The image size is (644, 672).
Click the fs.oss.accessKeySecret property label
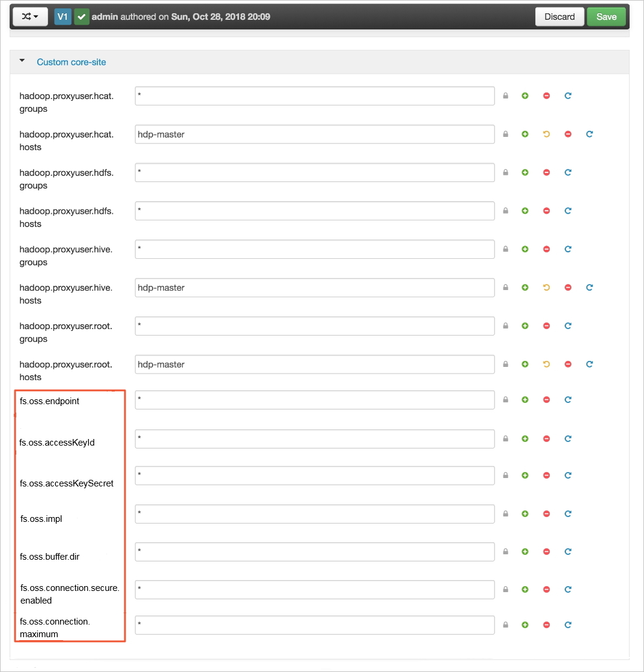[67, 483]
